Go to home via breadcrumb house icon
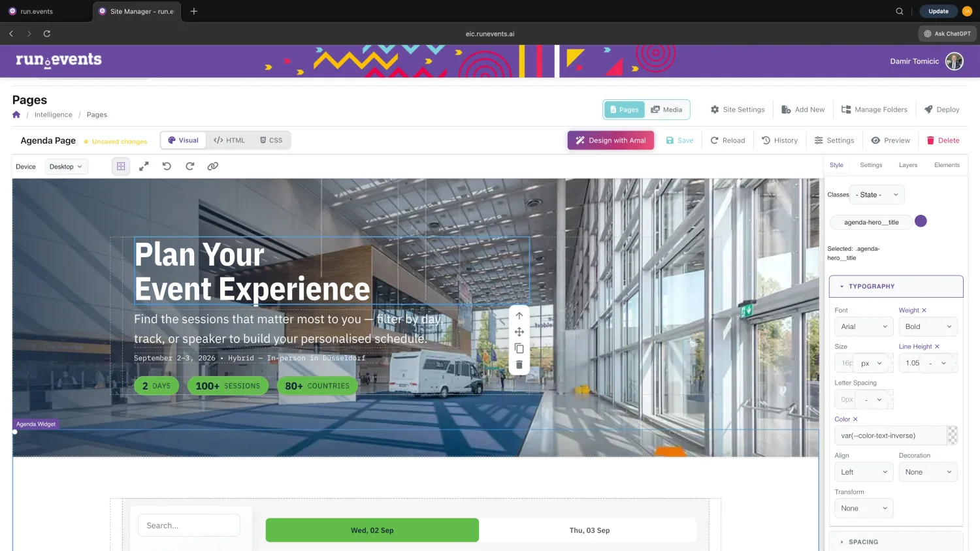 [16, 115]
